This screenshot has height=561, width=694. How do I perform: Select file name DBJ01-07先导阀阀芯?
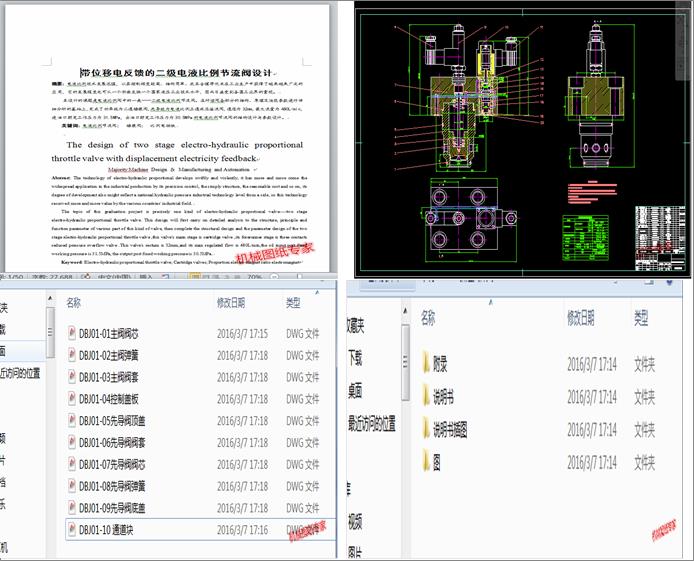[112, 465]
